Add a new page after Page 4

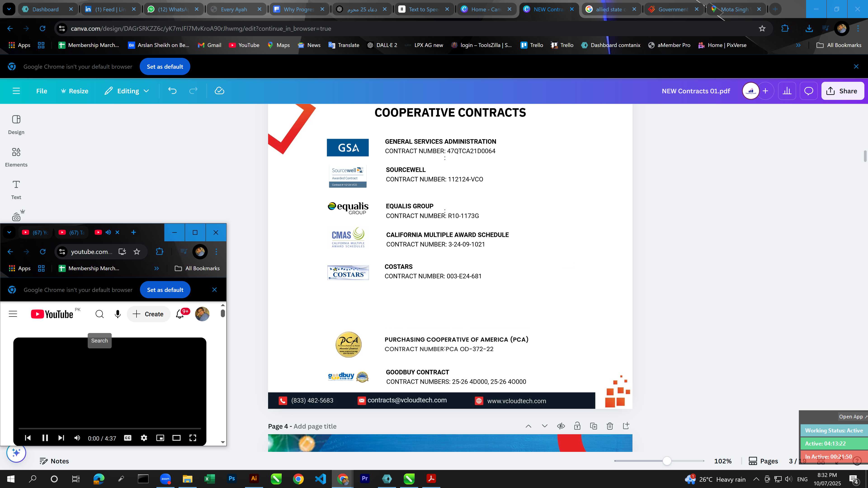pyautogui.click(x=626, y=426)
